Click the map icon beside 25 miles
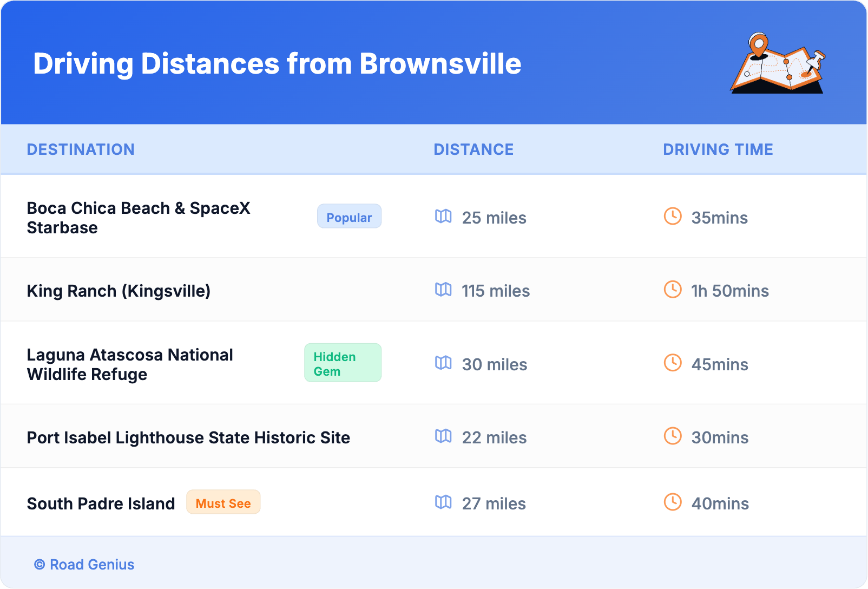This screenshot has width=868, height=589. [443, 217]
